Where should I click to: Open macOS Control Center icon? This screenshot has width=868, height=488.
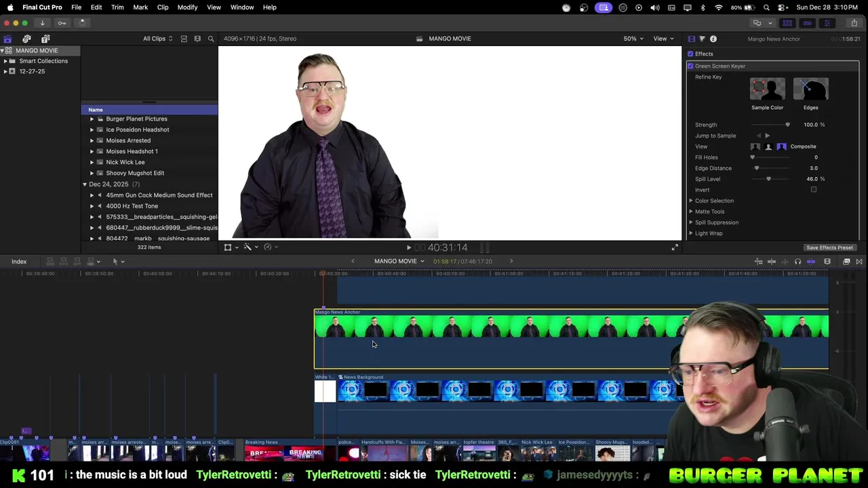[782, 7]
